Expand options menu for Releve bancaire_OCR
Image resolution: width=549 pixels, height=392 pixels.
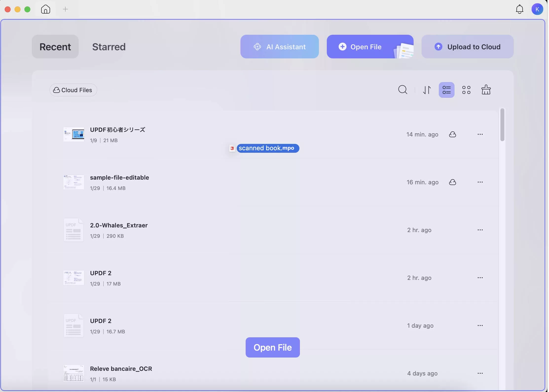480,373
